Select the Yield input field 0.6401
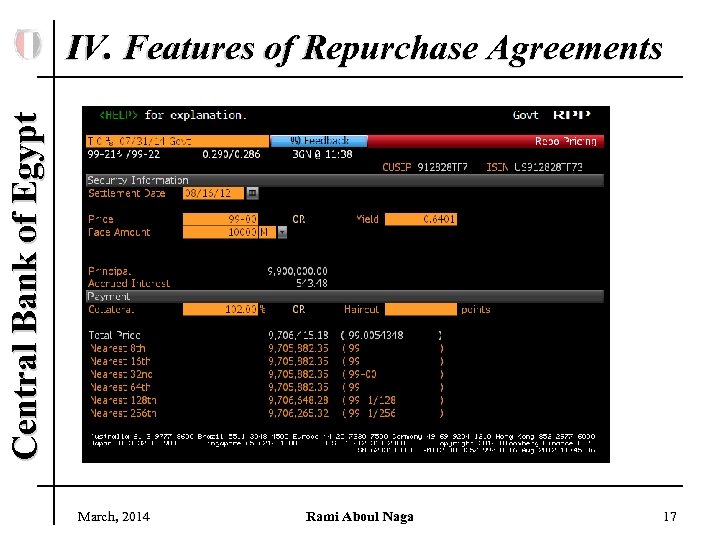720x540 pixels. [421, 219]
